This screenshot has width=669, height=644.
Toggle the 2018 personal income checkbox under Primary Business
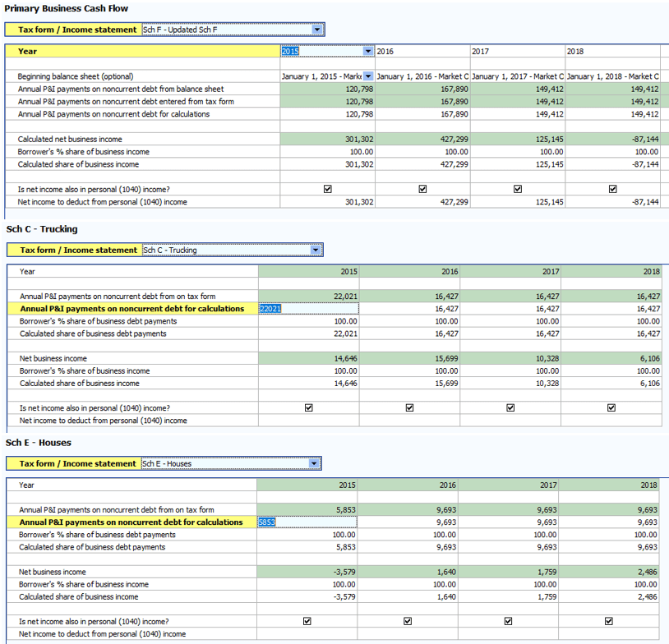612,189
